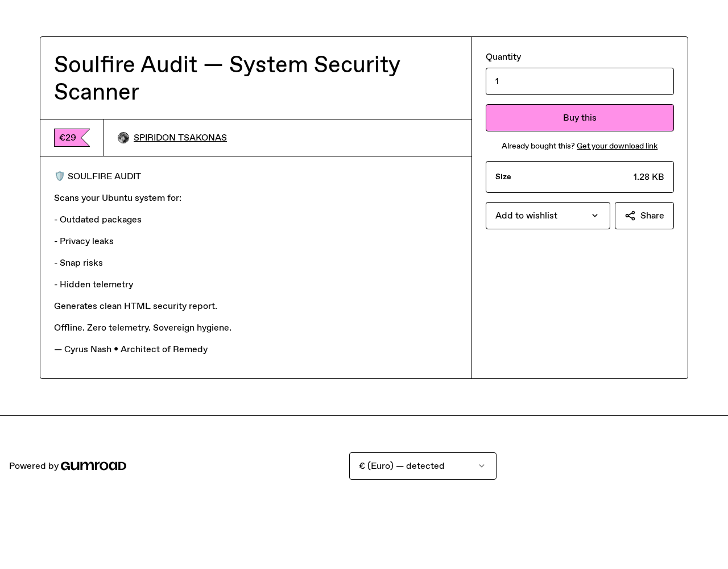Screen dimensions: 728x569
Task: Click the Quantity label
Action: pyautogui.click(x=503, y=57)
